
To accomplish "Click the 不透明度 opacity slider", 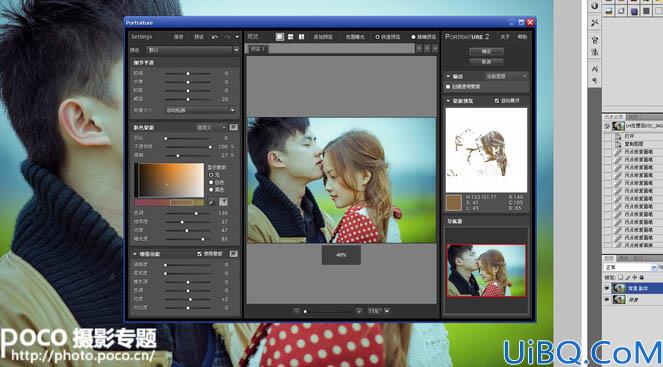I will [188, 147].
